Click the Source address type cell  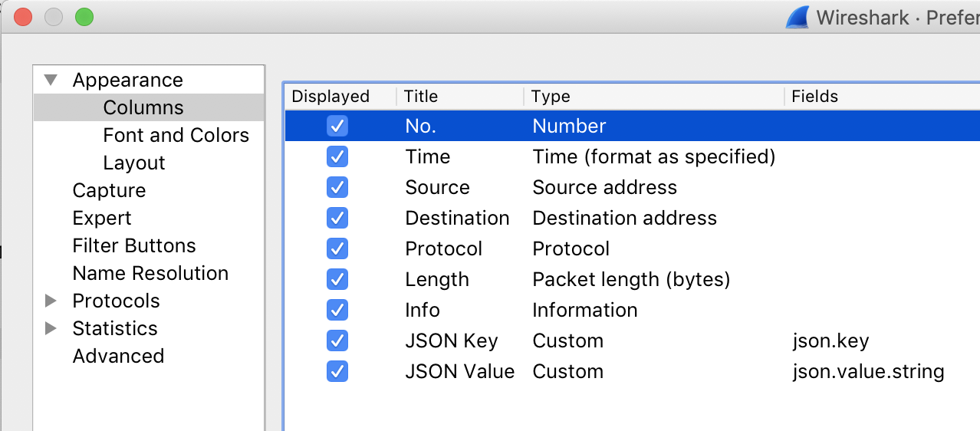coord(605,187)
